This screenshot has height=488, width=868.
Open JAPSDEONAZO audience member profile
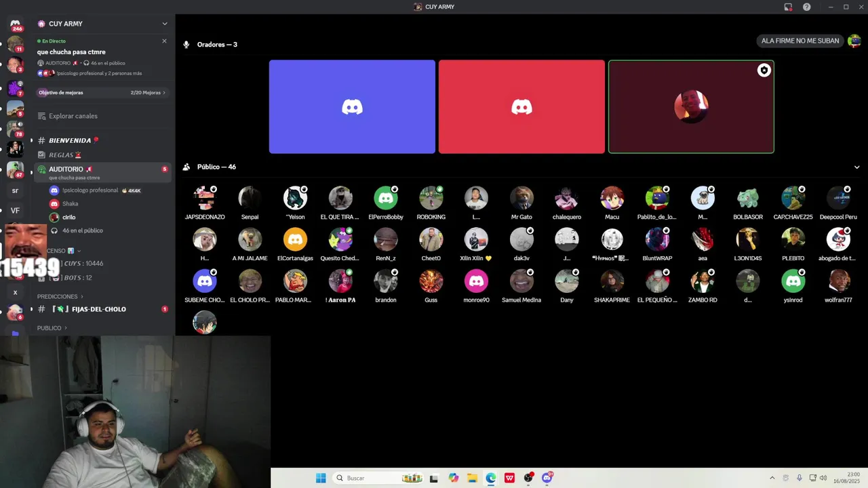pos(205,198)
